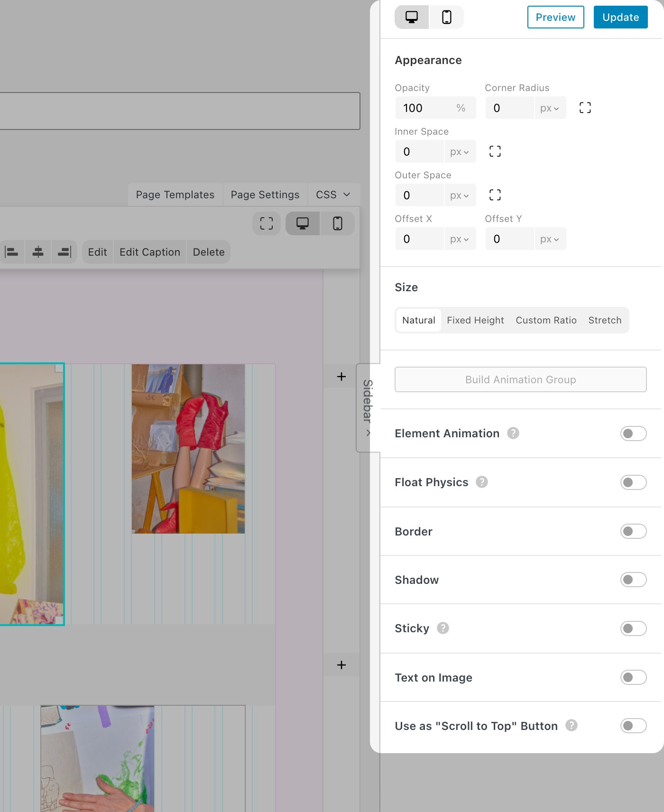The width and height of the screenshot is (664, 812).
Task: Open Corner Radius unit dropdown
Action: 550,108
